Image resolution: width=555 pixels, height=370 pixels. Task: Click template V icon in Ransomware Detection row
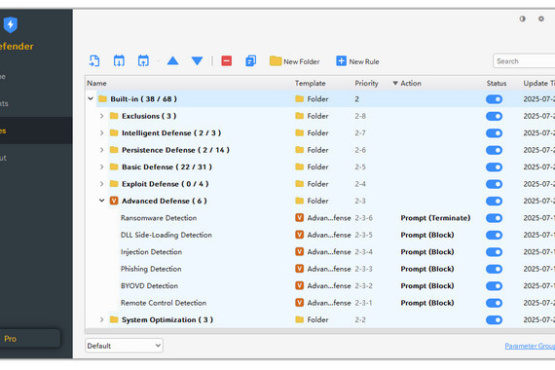click(x=299, y=218)
